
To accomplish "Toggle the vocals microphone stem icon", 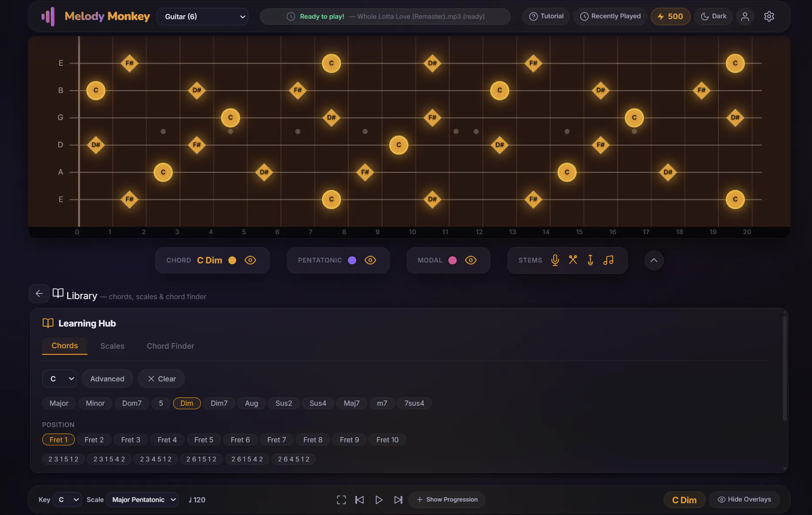I will pyautogui.click(x=555, y=260).
